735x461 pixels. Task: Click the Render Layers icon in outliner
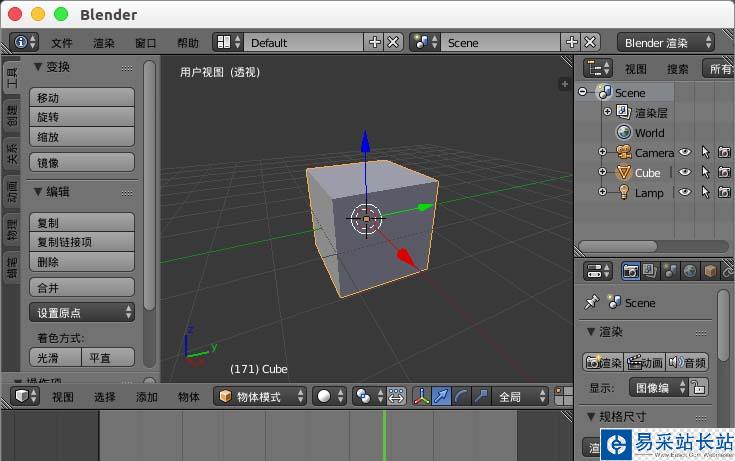[x=623, y=112]
